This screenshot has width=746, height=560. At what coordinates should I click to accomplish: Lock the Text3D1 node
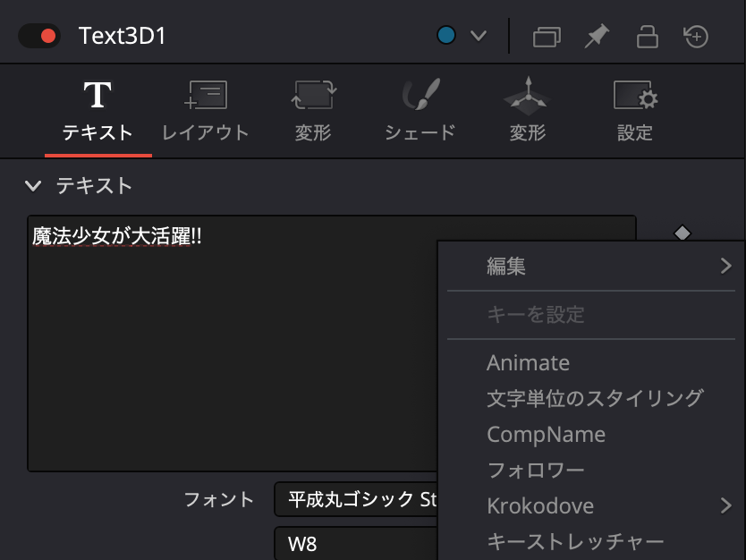tap(647, 37)
